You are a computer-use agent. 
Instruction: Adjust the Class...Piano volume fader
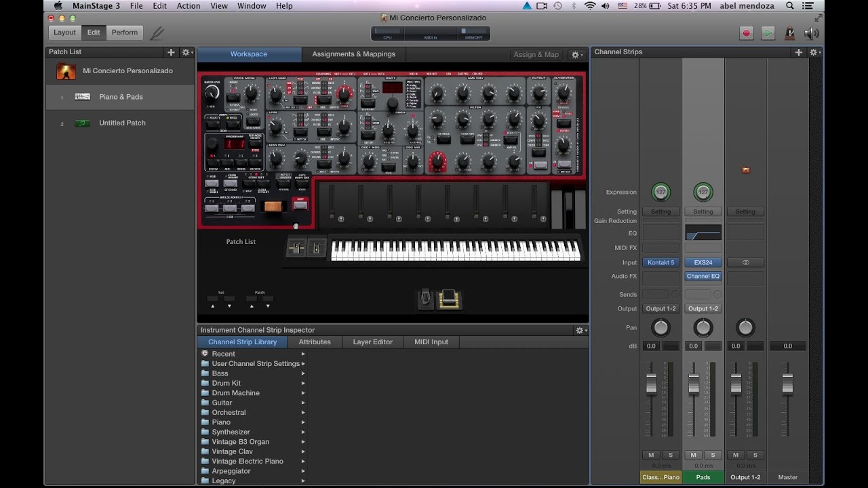(651, 385)
